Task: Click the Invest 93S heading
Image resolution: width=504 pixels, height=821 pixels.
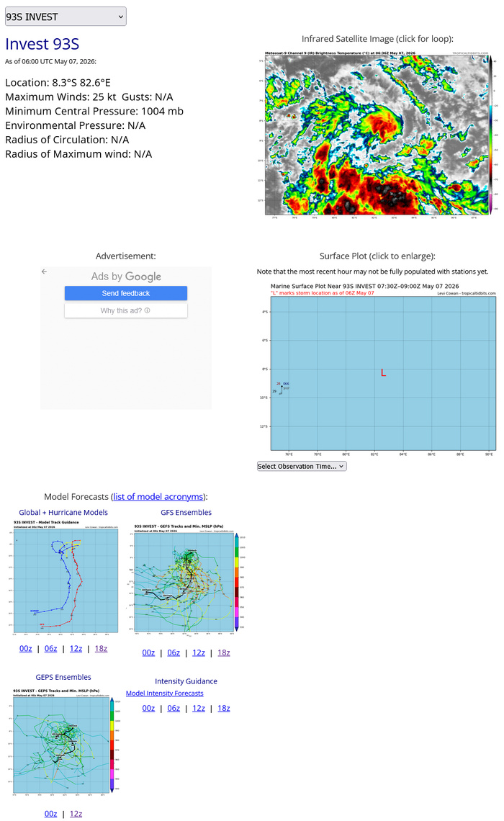Action: (42, 44)
